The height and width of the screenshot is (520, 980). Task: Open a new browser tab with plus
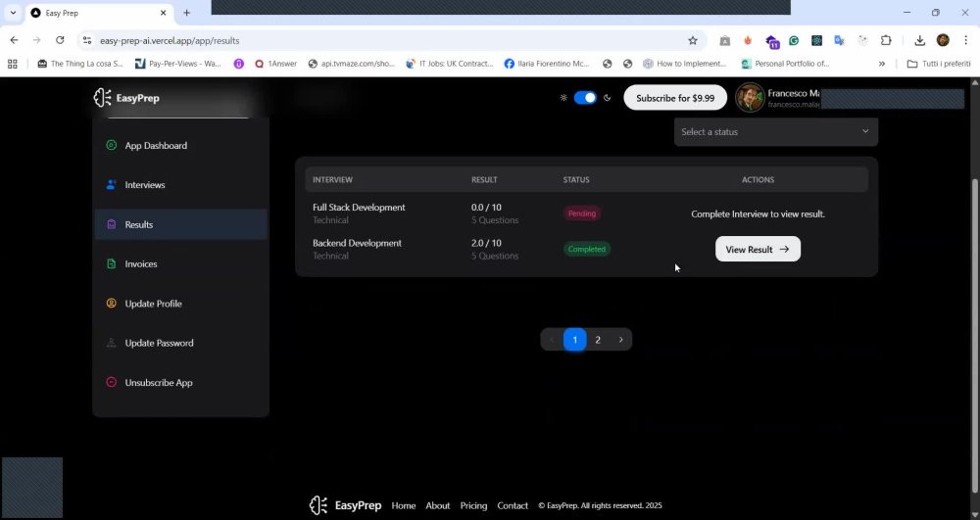pos(186,13)
